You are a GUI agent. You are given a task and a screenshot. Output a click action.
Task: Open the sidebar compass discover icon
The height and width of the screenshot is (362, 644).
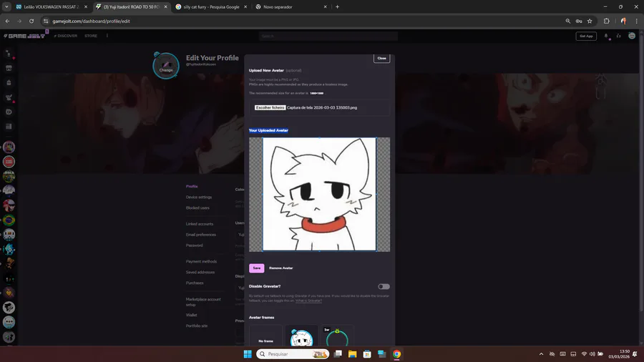(9, 112)
